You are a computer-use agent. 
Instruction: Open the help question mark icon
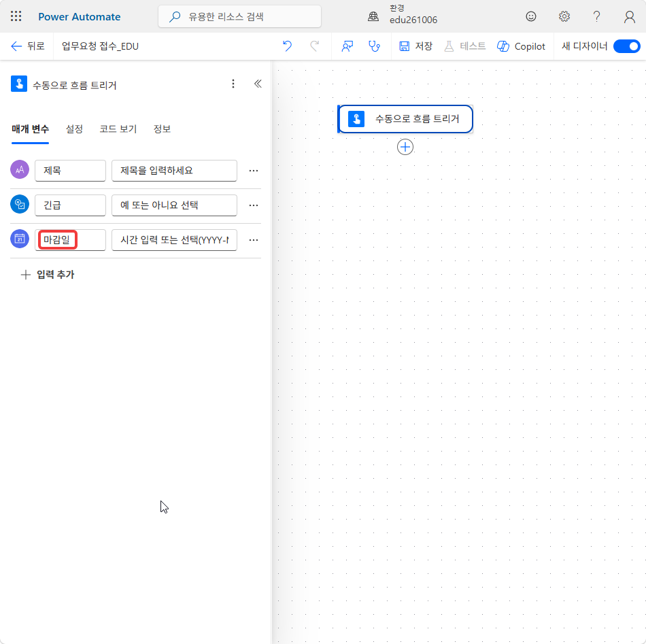[x=596, y=16]
